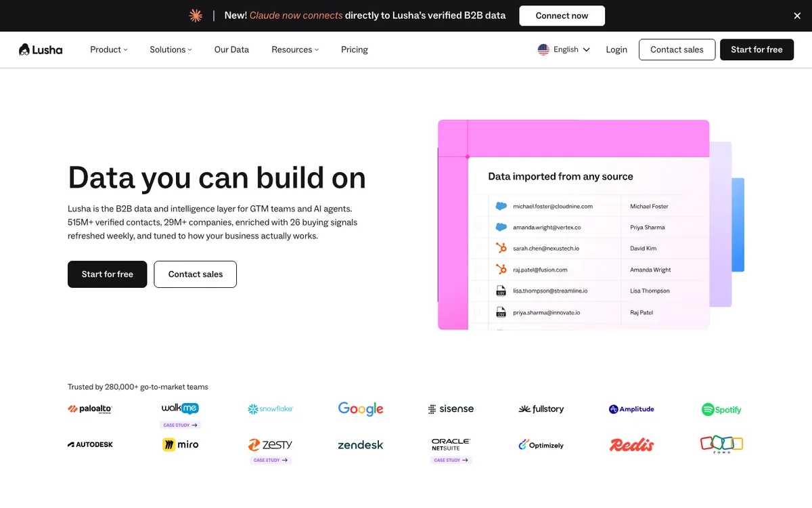Dismiss the announcement banner with the X

click(x=797, y=16)
